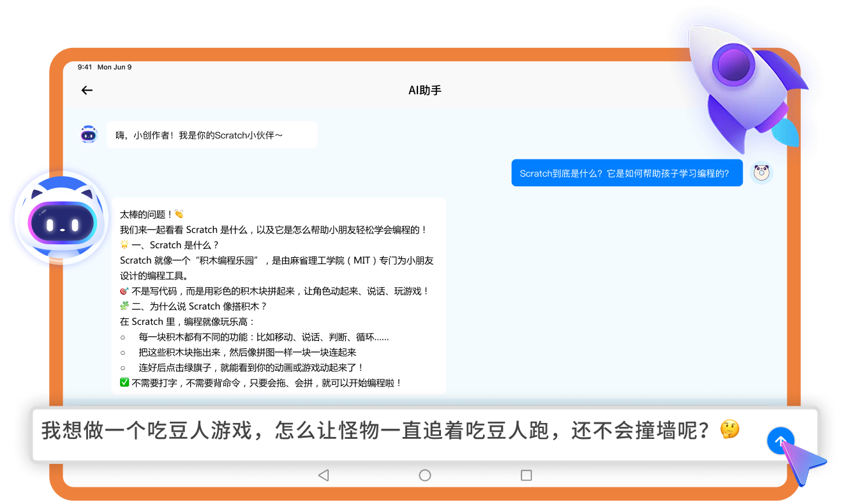Tap the back arrow in the header
The image size is (850, 504).
pyautogui.click(x=87, y=90)
